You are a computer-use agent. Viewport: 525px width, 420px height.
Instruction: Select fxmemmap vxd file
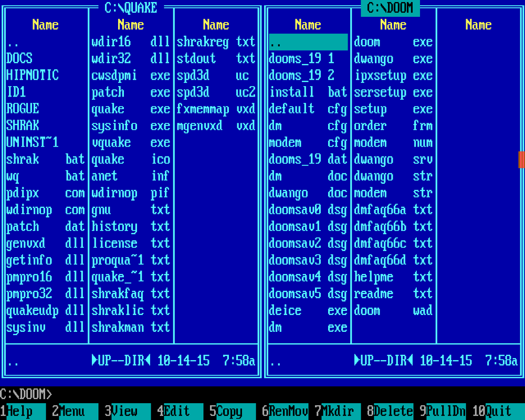pos(216,109)
